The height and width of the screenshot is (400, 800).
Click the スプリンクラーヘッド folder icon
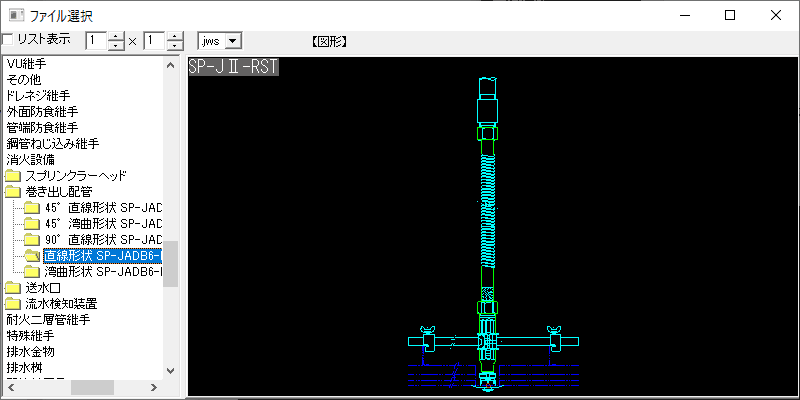(12, 177)
